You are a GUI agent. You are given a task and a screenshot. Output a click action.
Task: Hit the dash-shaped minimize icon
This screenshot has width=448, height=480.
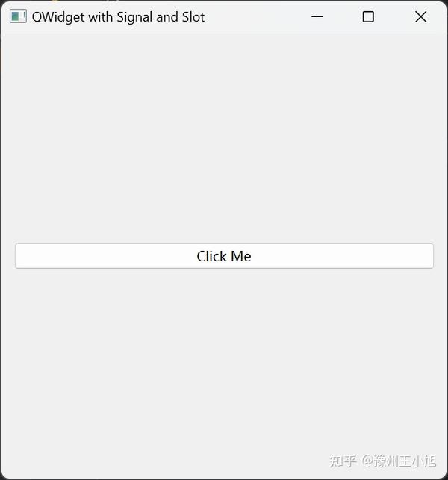317,17
